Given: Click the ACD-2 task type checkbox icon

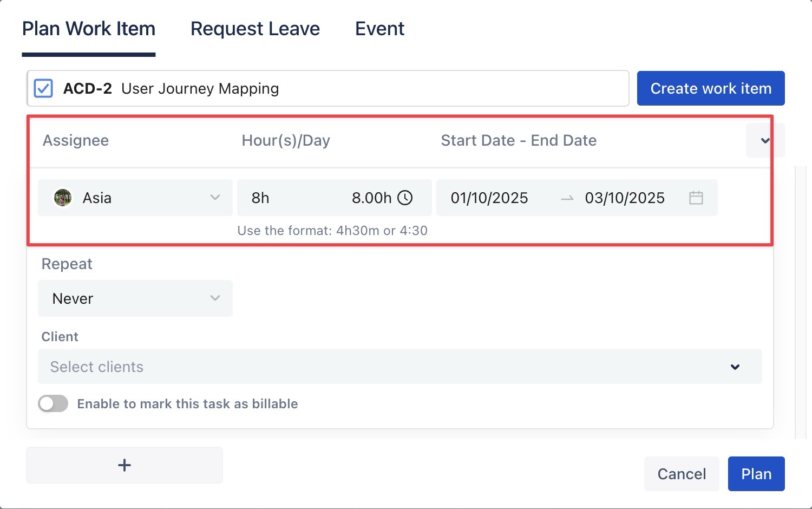Looking at the screenshot, I should tap(43, 88).
